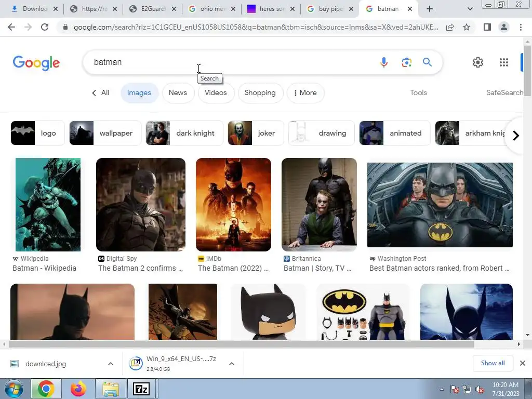Expand the Win_9_x64 download options chevron
This screenshot has width=532, height=399.
232,364
